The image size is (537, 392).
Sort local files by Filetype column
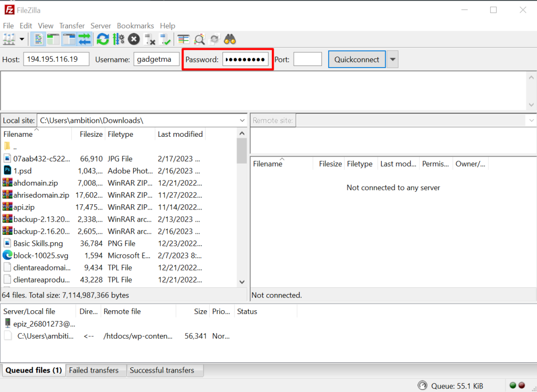click(130, 134)
